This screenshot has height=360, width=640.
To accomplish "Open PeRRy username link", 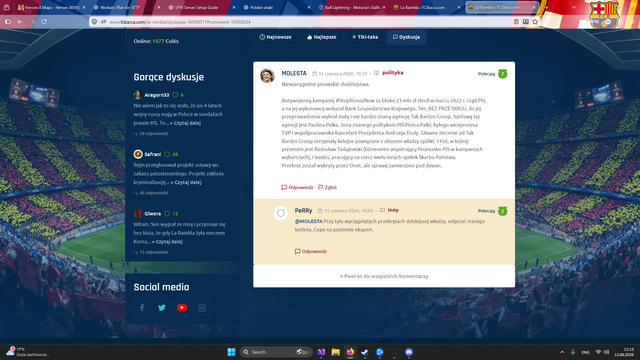I will pyautogui.click(x=303, y=211).
